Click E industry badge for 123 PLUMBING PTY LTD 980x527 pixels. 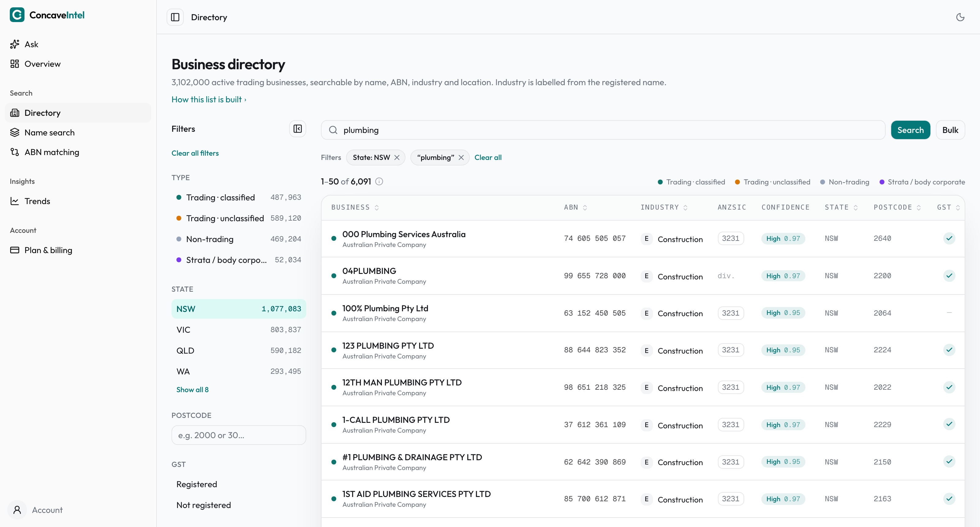(646, 350)
